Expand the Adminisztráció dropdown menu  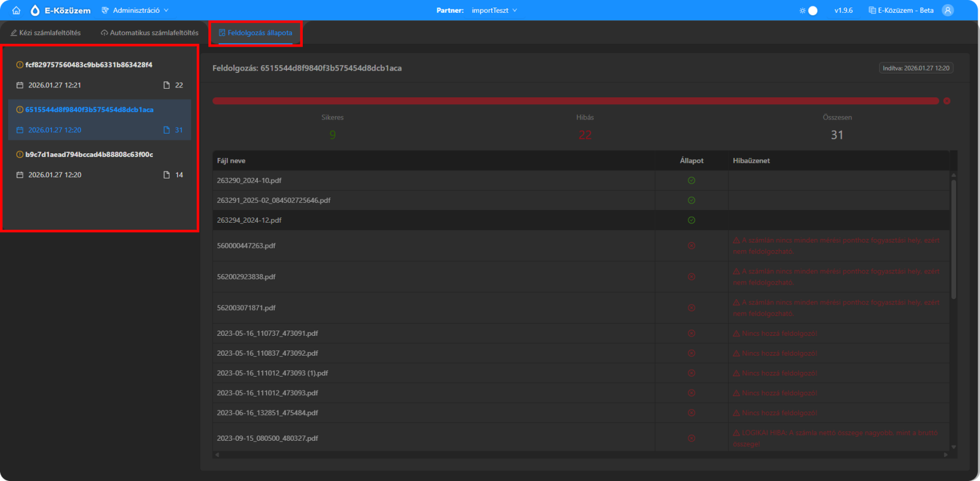point(135,10)
